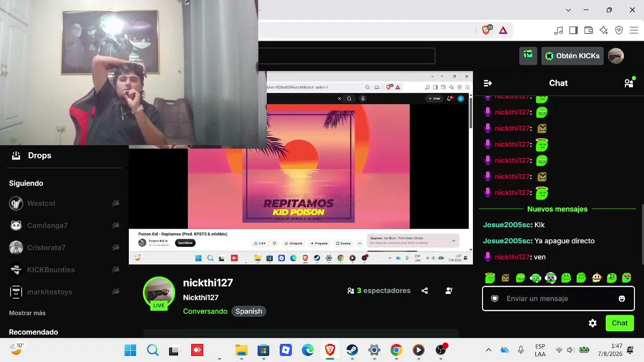
Task: Click username Josue2005sc on 'Klk' message
Action: [x=507, y=225]
